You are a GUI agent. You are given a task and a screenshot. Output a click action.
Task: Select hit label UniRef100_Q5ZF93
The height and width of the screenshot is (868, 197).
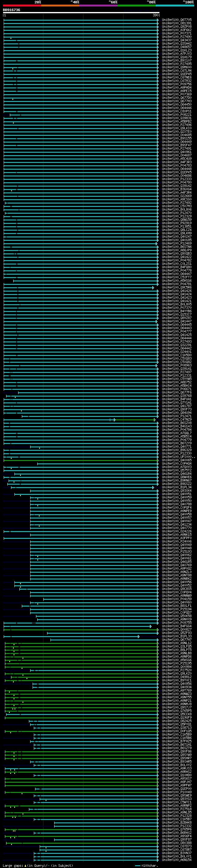tap(177, 633)
